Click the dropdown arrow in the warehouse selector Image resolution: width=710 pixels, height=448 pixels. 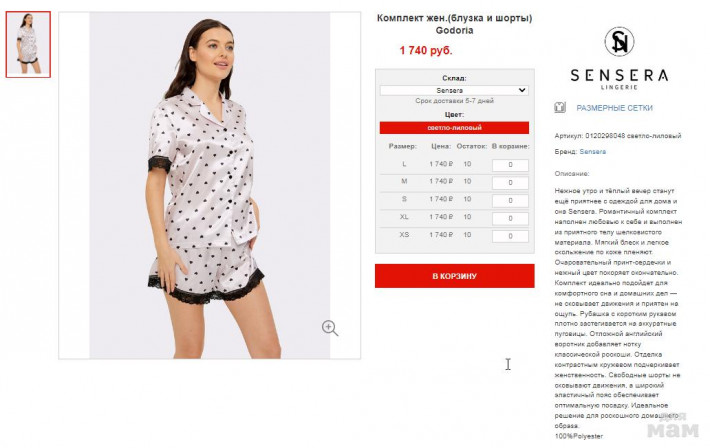(x=522, y=90)
